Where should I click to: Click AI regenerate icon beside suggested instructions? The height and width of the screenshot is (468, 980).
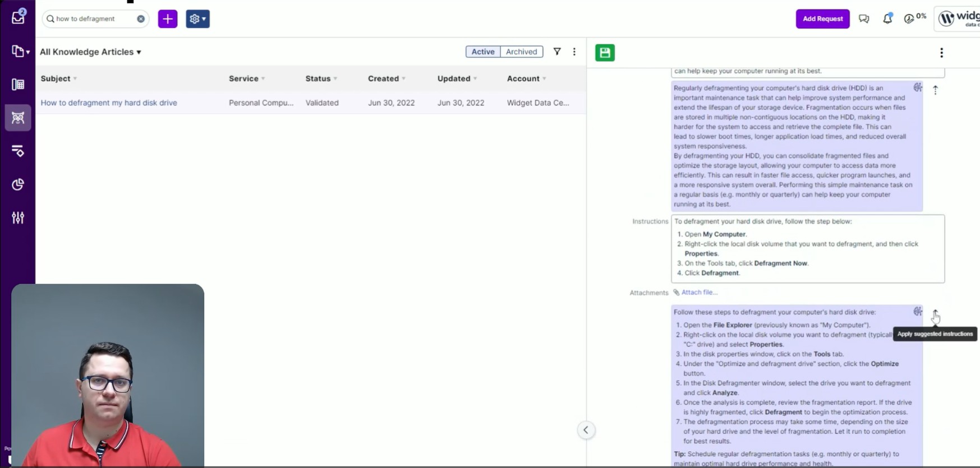918,312
